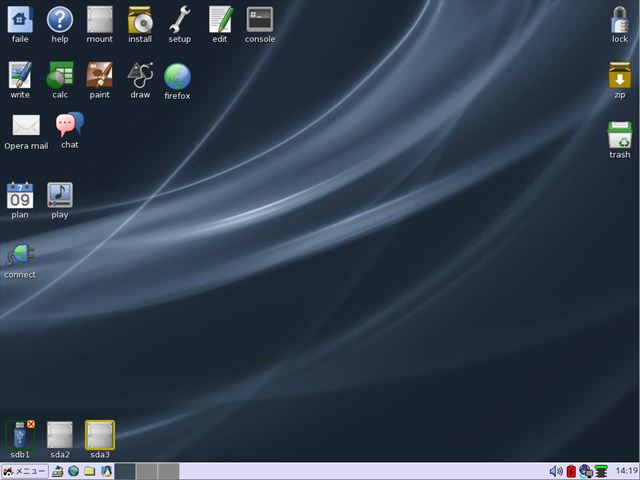640x480 pixels.
Task: Open the sda3 drive icon
Action: (100, 435)
